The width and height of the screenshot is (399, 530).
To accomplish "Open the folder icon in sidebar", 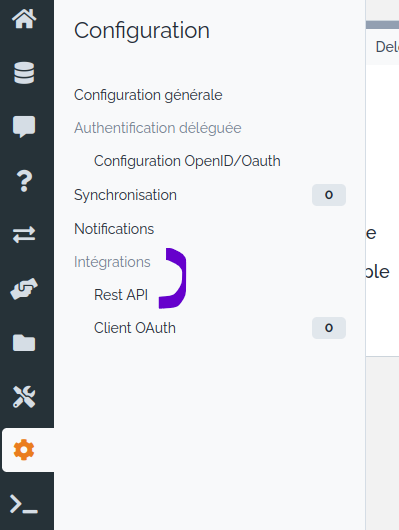I will click(x=24, y=343).
